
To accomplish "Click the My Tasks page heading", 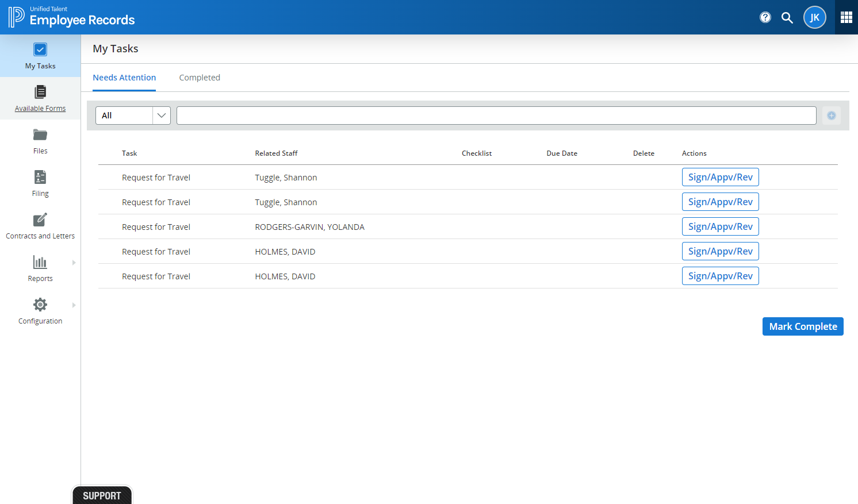I will tap(116, 49).
